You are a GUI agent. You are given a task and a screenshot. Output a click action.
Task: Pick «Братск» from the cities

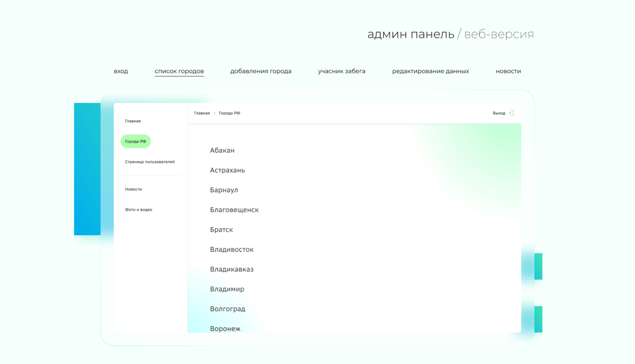[x=221, y=230]
